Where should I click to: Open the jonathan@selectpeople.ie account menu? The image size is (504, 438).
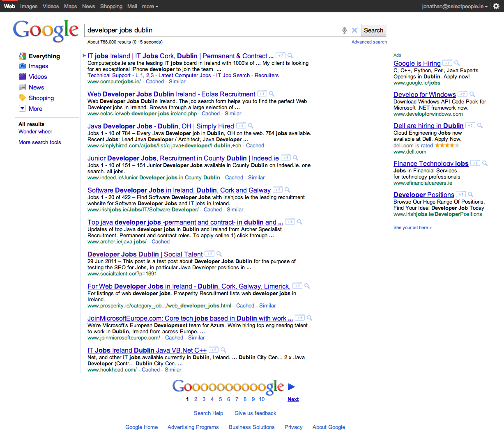point(454,6)
